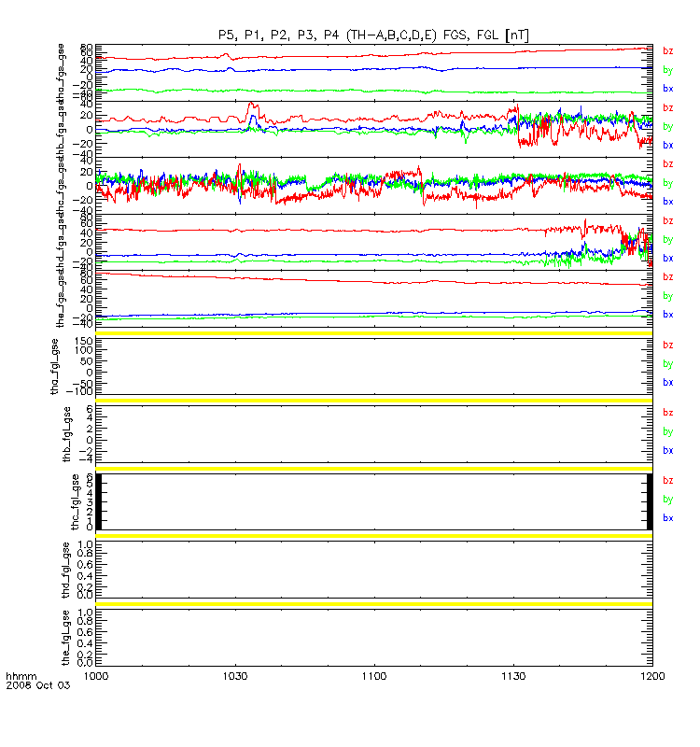The image size is (700, 747).
Task: Click the 150 tick value on tha_fgl_gse axis
Action: (x=84, y=341)
